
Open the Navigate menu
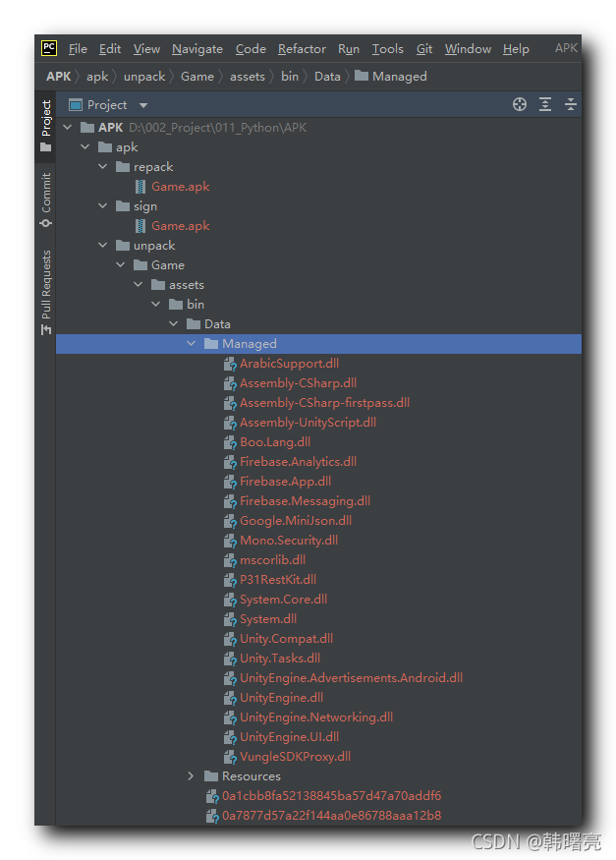[197, 49]
